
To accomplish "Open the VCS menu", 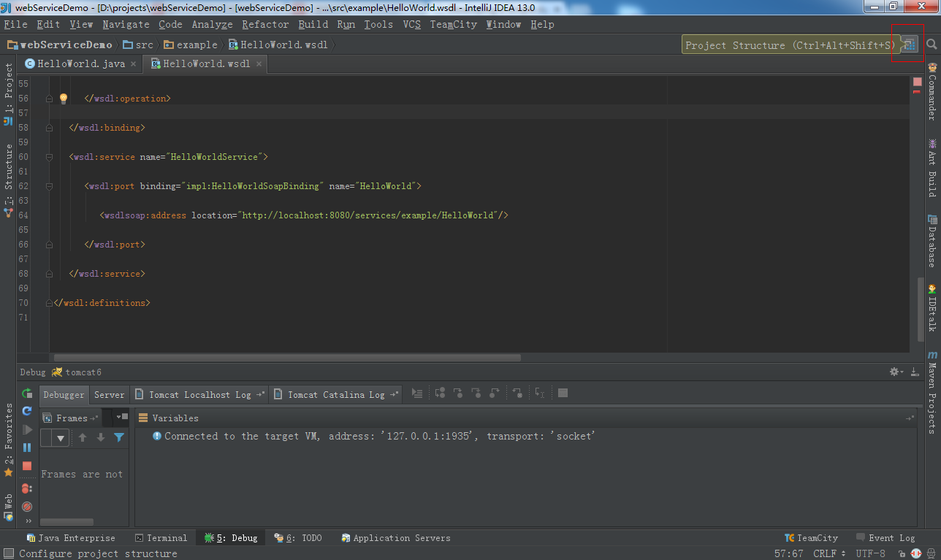I will pyautogui.click(x=412, y=24).
